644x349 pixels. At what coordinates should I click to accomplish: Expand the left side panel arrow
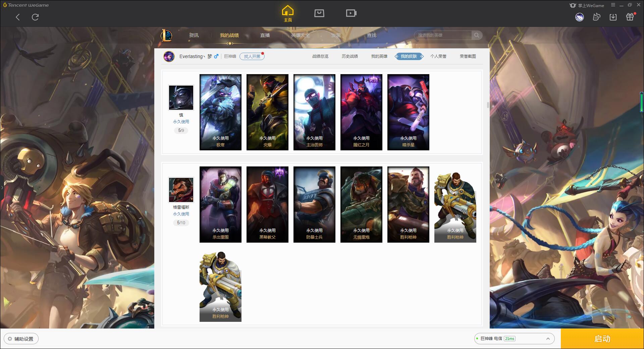[x=2, y=188]
